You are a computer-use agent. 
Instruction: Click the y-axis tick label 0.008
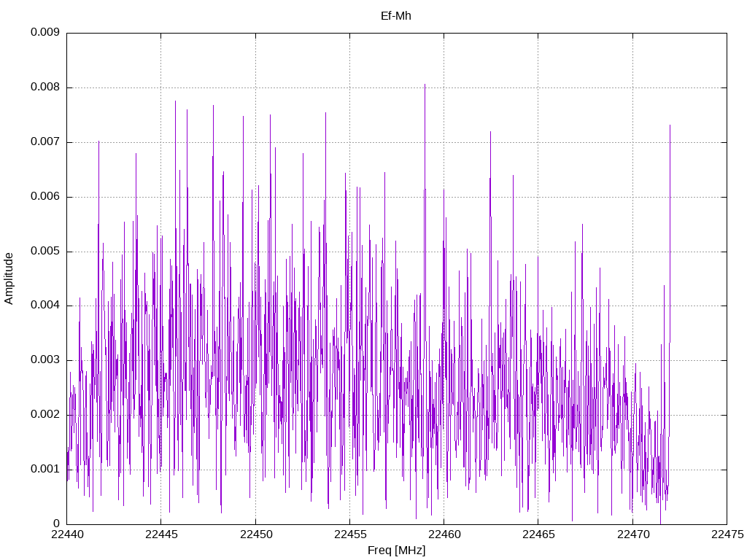(x=45, y=87)
